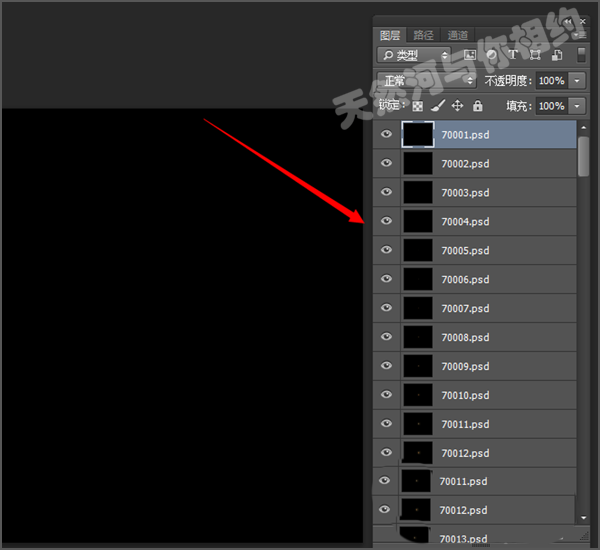Hide the 70009.psd layer
The width and height of the screenshot is (600, 550).
click(x=386, y=365)
